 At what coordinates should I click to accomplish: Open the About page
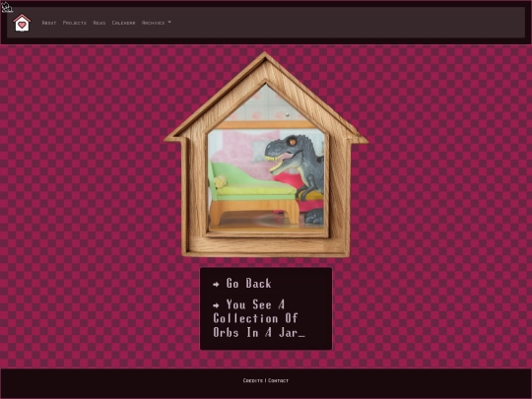click(x=49, y=23)
